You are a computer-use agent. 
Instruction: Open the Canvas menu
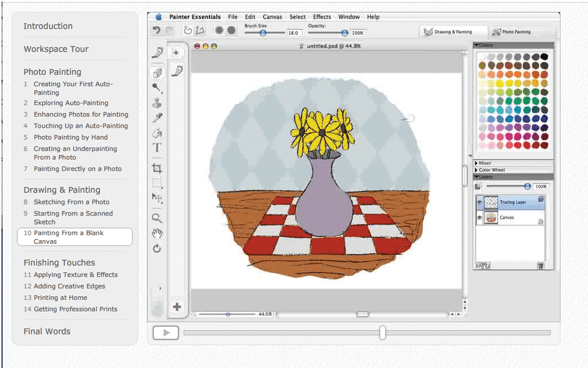point(272,17)
